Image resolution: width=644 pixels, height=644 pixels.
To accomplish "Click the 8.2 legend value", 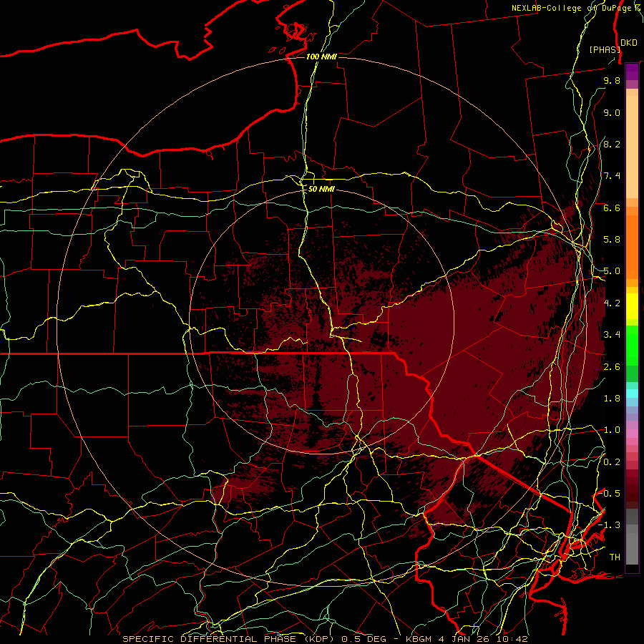I will click(612, 144).
